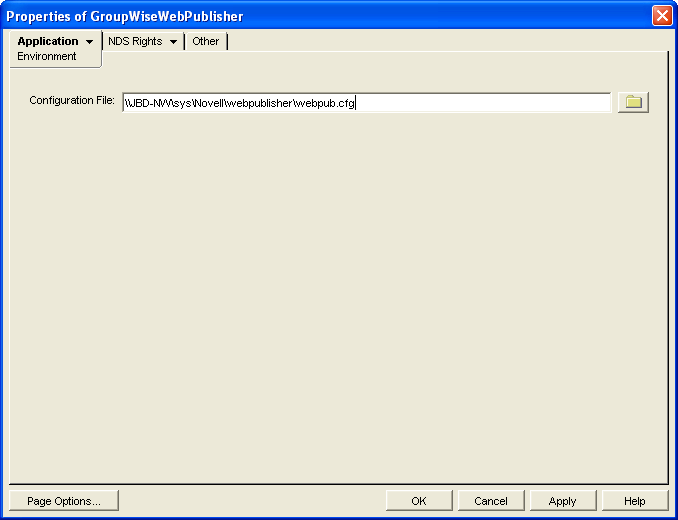Browse for configuration file using folder icon
Image resolution: width=678 pixels, height=520 pixels.
pyautogui.click(x=633, y=102)
